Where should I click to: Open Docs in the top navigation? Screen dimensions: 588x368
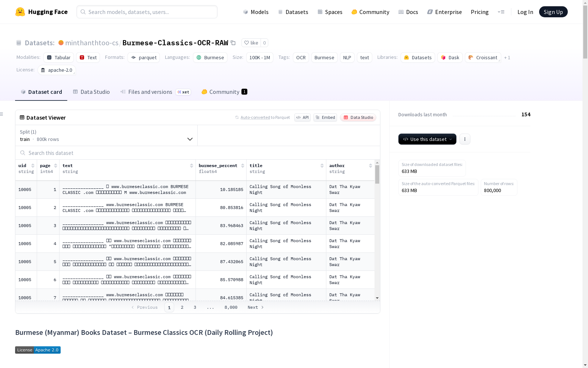tap(408, 12)
